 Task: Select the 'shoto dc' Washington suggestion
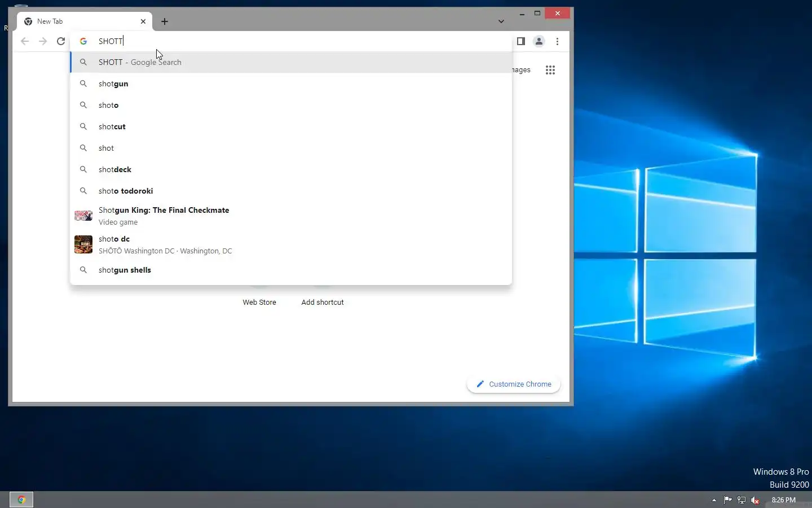[x=292, y=244]
